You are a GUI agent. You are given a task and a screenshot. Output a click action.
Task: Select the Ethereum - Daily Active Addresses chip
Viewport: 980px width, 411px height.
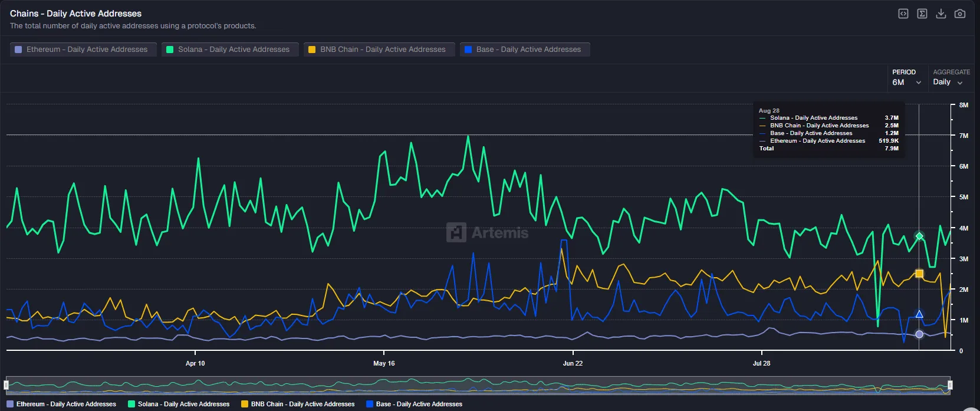83,50
